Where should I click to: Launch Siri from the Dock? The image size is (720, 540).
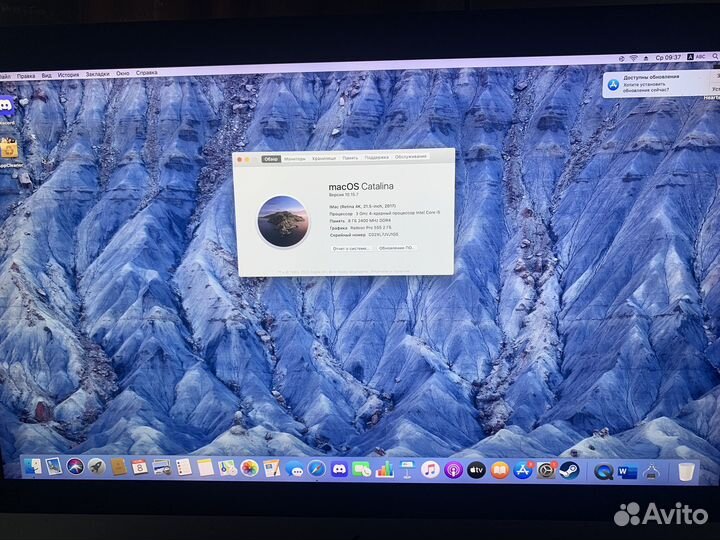(x=75, y=467)
